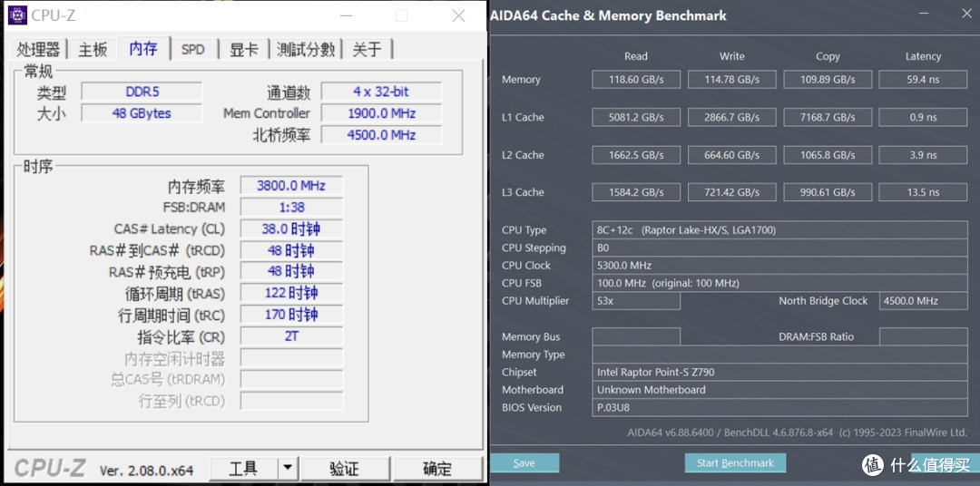The width and height of the screenshot is (980, 486).
Task: Click the Chipset Intel Raptor Point-S Z790 field
Action: coord(780,372)
